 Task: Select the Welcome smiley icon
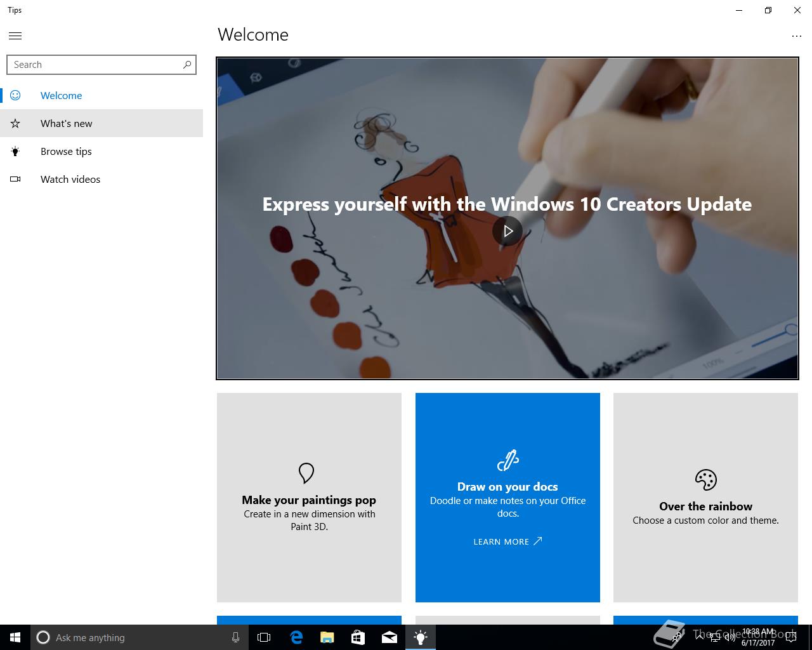15,95
